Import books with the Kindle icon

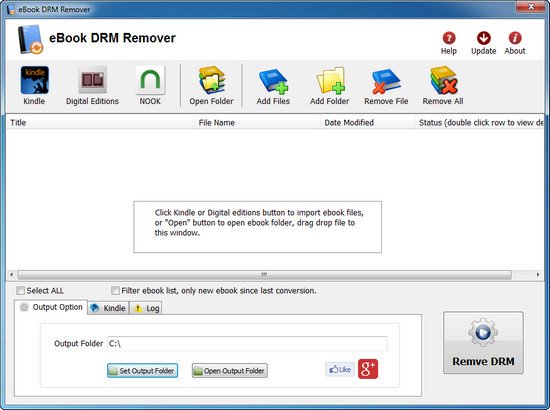pyautogui.click(x=34, y=80)
